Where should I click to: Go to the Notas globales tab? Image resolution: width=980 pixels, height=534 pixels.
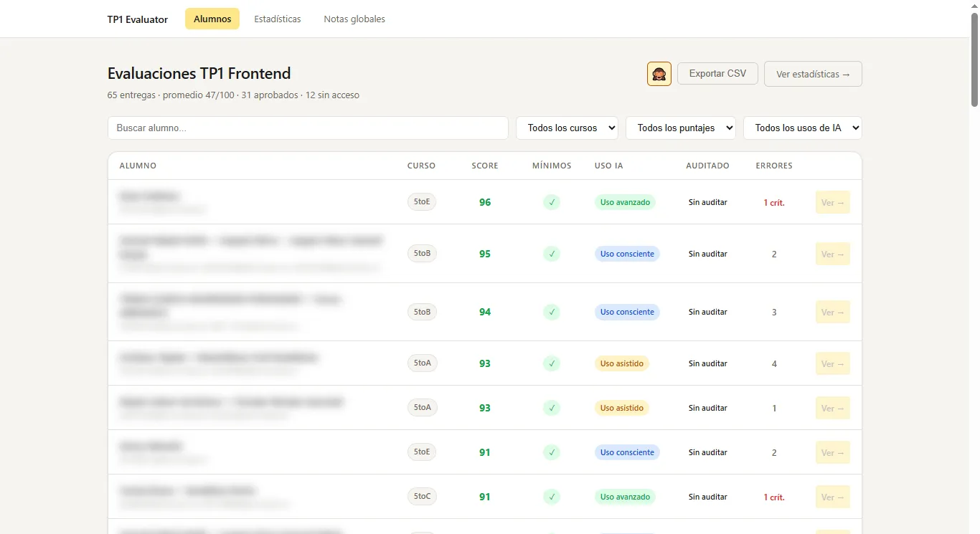354,19
